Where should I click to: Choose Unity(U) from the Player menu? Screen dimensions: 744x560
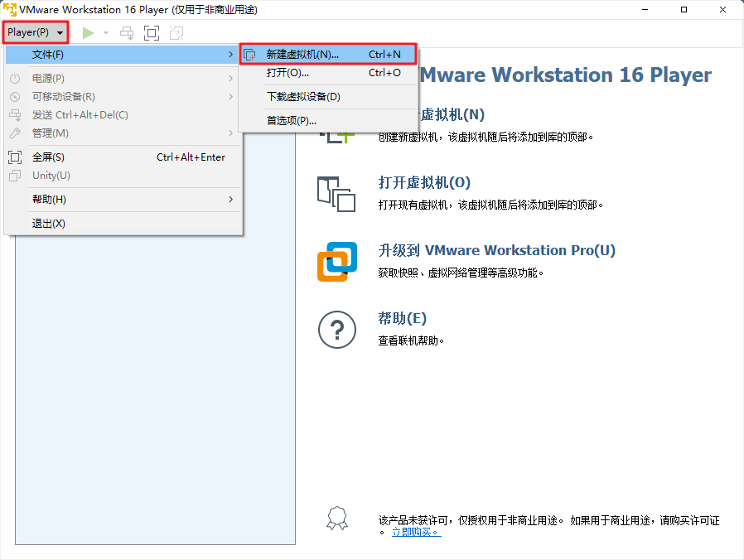tap(122, 176)
